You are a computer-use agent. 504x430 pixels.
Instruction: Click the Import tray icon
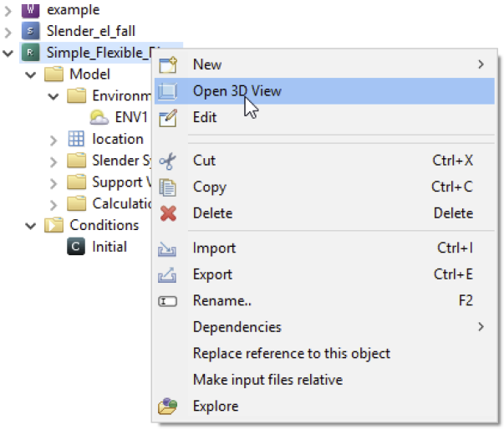pos(168,248)
